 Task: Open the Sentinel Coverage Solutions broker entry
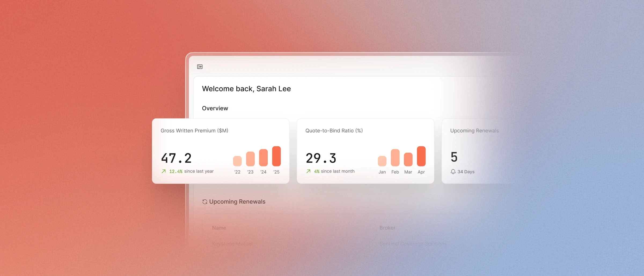coord(413,244)
